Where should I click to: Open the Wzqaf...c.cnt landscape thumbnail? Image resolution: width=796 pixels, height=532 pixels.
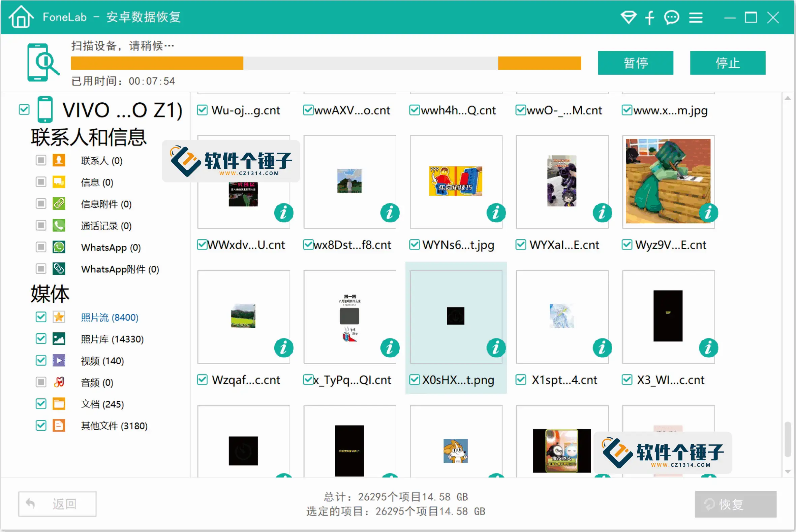pyautogui.click(x=243, y=316)
